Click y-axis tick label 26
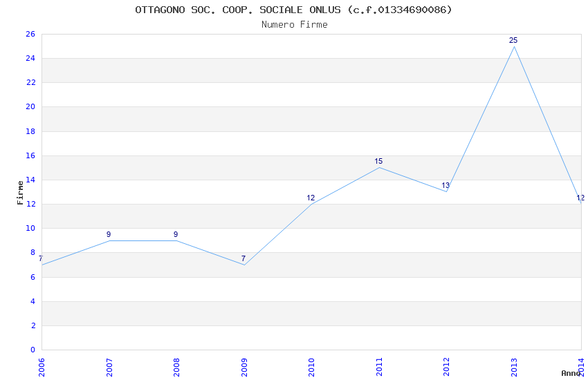 pyautogui.click(x=30, y=34)
